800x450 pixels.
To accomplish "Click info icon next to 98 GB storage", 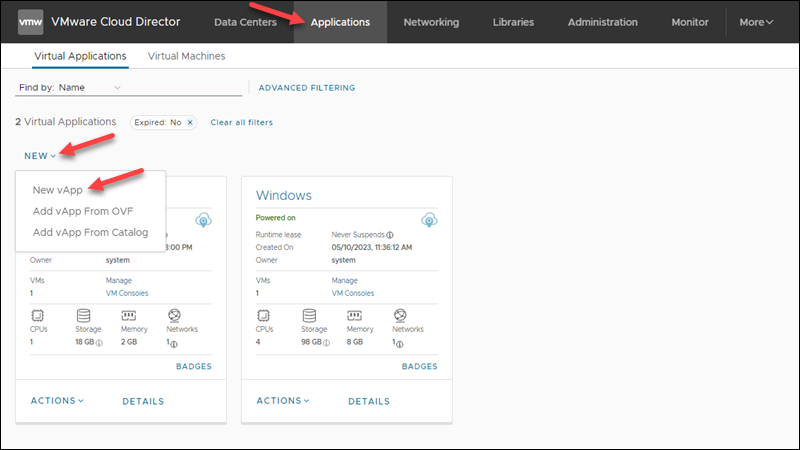I will (326, 343).
